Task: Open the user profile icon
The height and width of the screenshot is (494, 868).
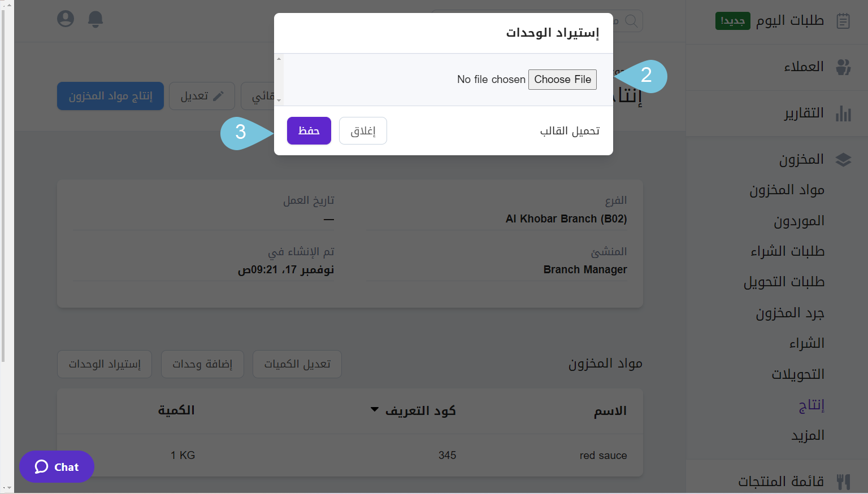Action: (65, 19)
